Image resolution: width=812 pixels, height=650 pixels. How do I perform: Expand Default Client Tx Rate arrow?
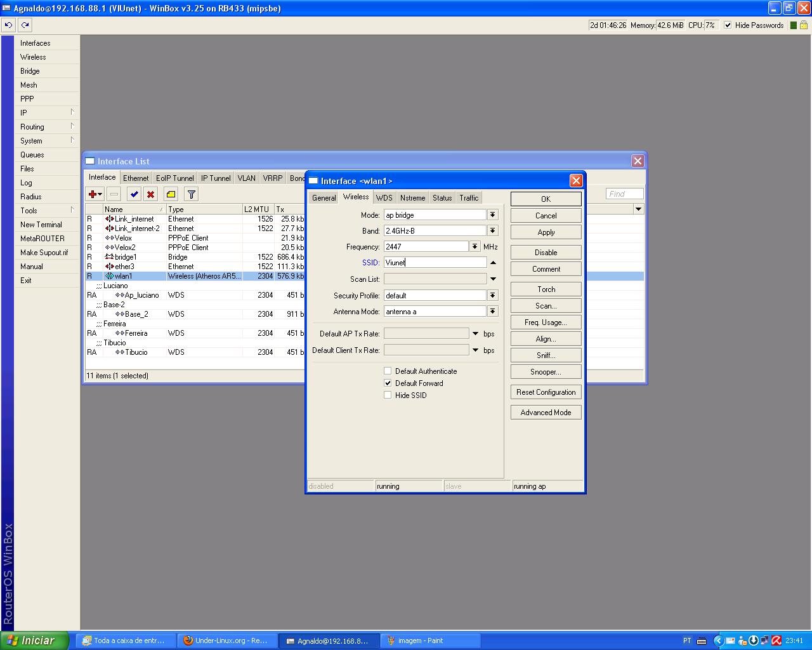(475, 350)
